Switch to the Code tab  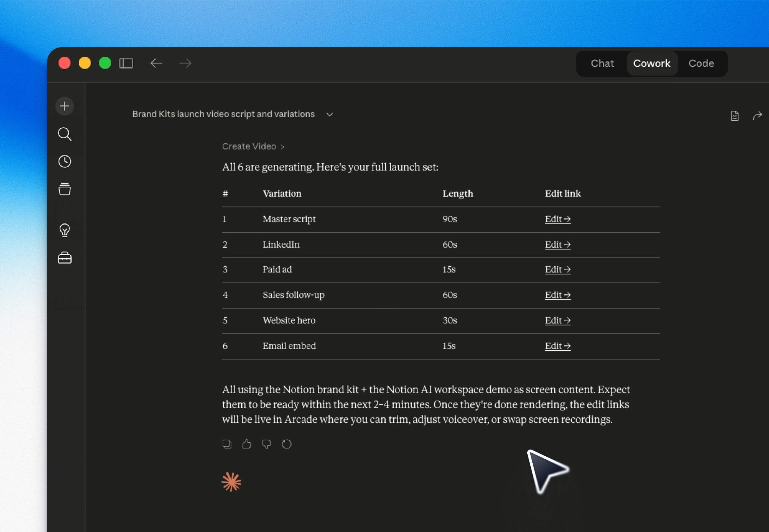click(x=701, y=63)
